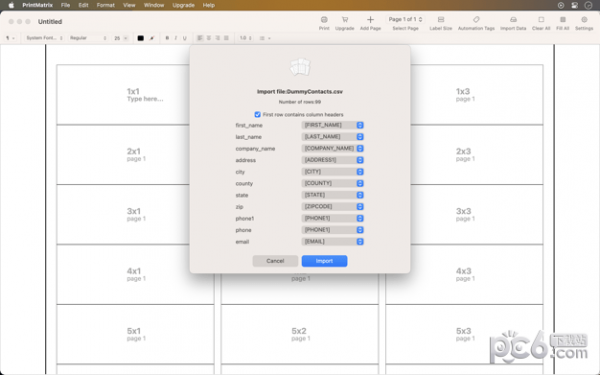The image size is (600, 375).
Task: Open the phone row mapping dropdown
Action: tap(333, 230)
